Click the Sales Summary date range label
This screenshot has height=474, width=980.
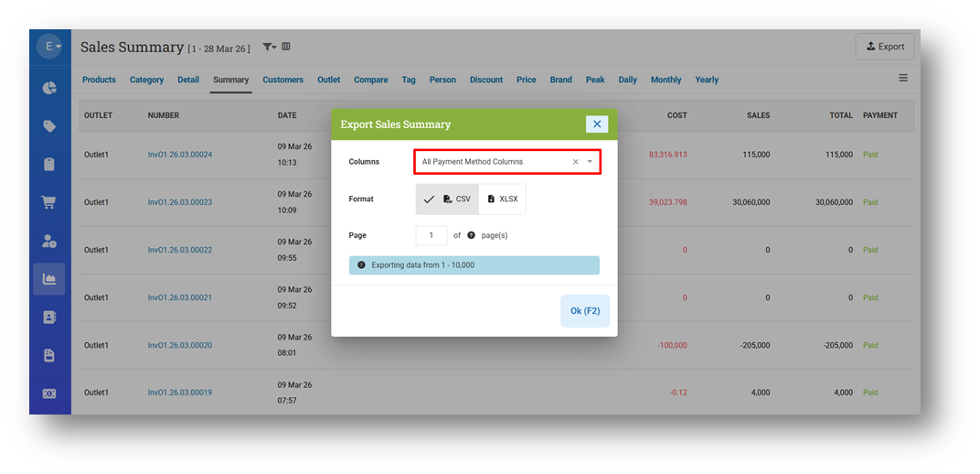218,48
